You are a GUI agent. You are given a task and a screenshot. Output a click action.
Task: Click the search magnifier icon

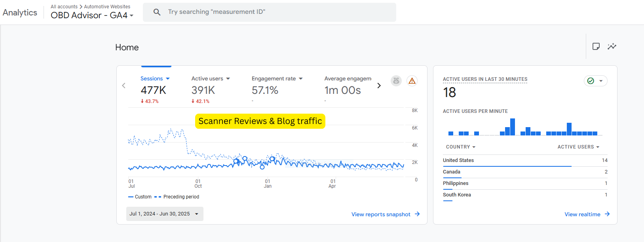[x=157, y=12]
